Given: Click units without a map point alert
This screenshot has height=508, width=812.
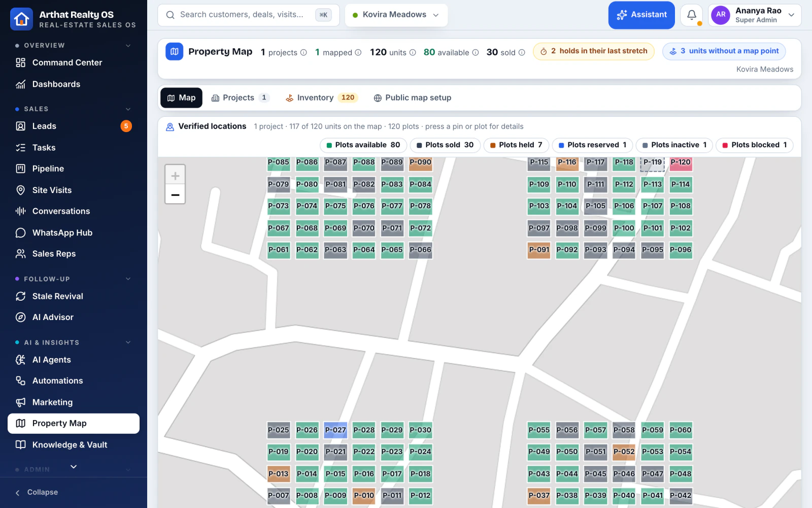Looking at the screenshot, I should point(724,51).
